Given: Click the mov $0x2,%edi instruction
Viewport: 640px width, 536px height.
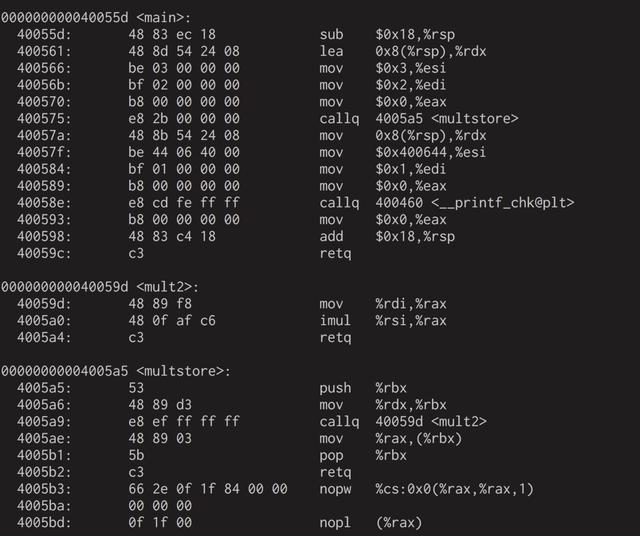Looking at the screenshot, I should coord(383,85).
